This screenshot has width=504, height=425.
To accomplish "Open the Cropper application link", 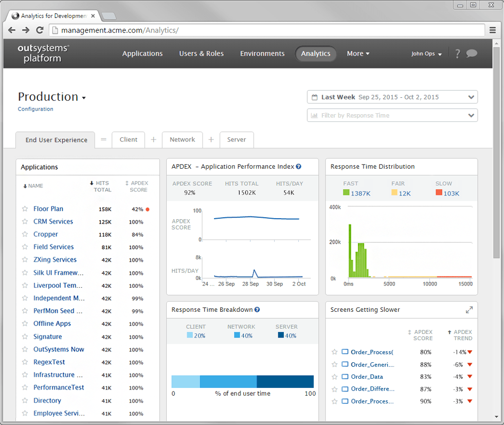I will pos(46,234).
